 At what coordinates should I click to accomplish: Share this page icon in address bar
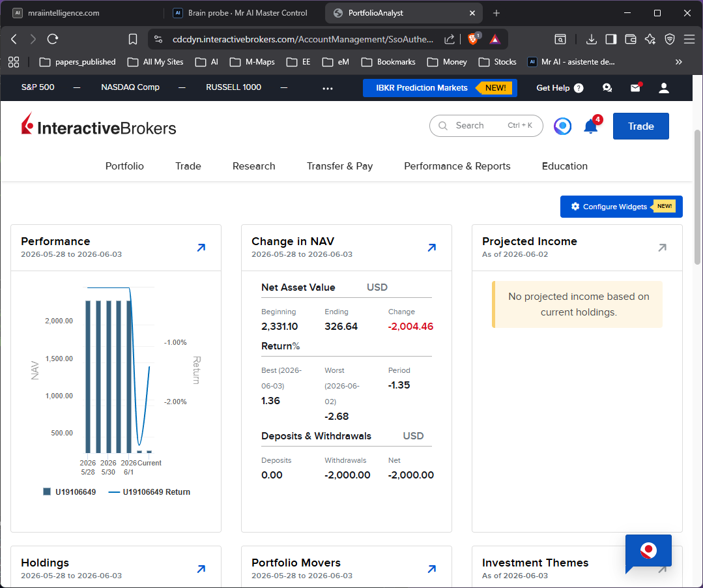point(450,40)
